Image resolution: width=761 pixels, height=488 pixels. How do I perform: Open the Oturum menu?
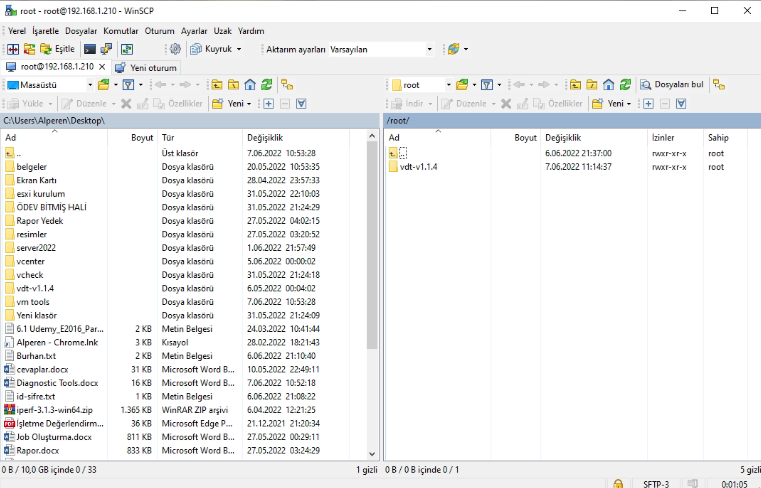(x=159, y=31)
